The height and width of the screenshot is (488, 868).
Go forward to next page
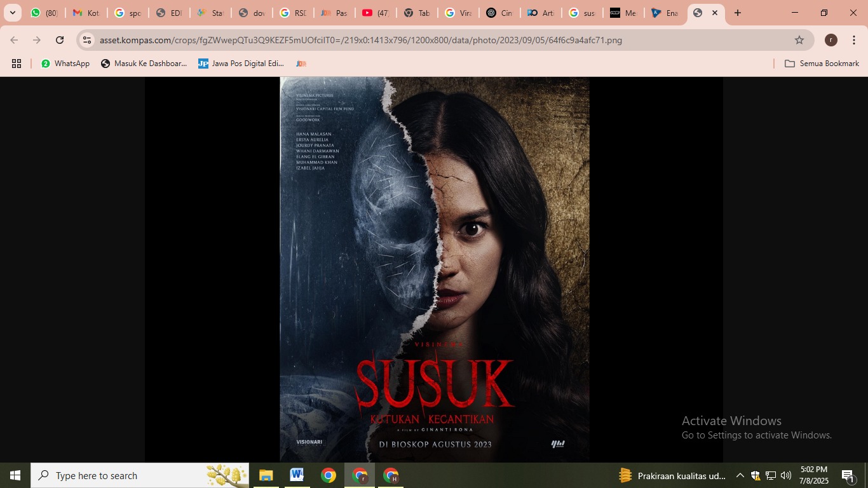37,40
